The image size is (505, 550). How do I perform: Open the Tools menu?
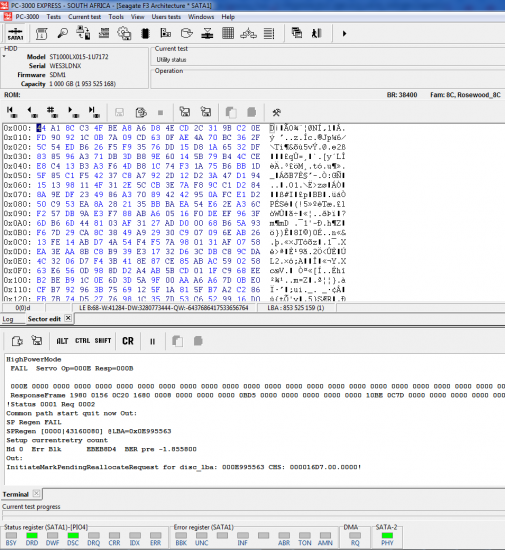pyautogui.click(x=116, y=17)
